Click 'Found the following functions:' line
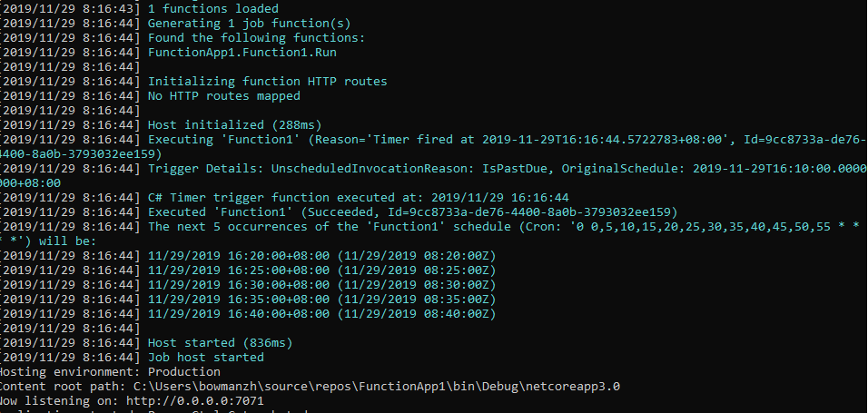This screenshot has height=413, width=868. (256, 38)
